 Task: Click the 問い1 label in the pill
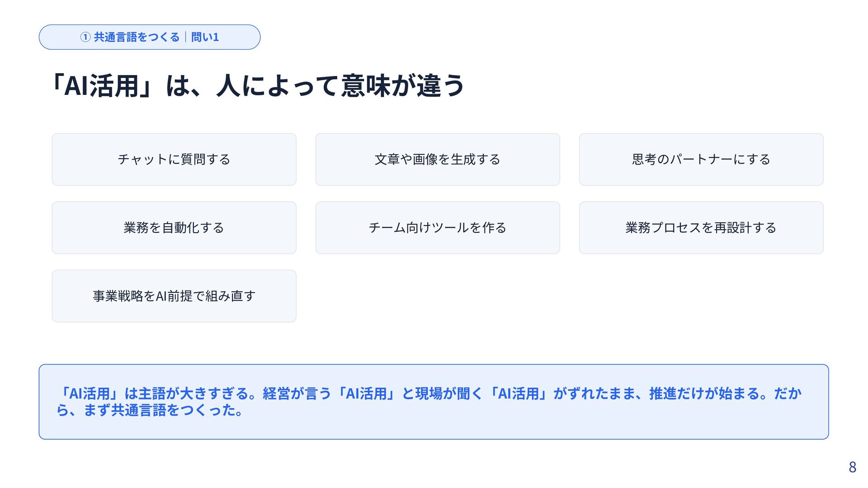point(205,37)
